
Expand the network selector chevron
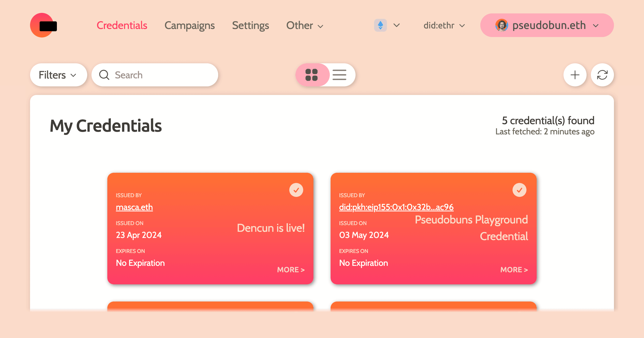[397, 25]
